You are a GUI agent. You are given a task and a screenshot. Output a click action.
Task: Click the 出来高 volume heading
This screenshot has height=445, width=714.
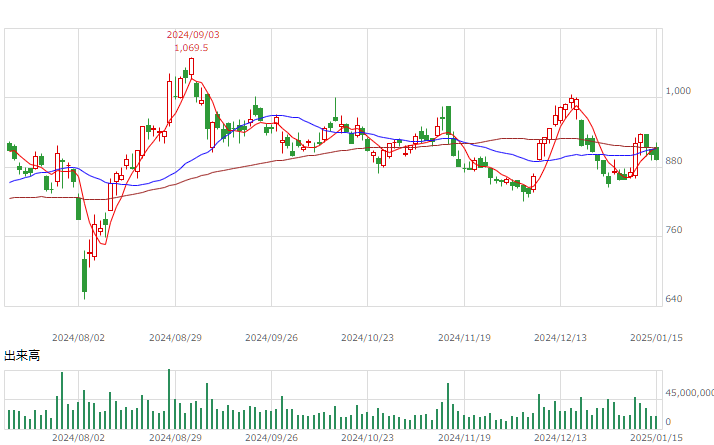tap(22, 355)
